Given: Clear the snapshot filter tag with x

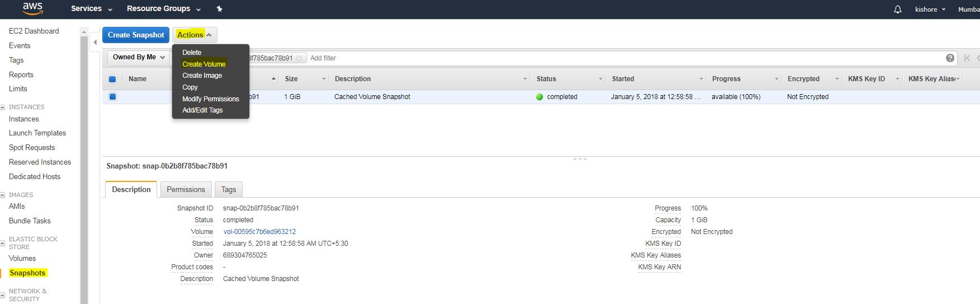Looking at the screenshot, I should (x=299, y=58).
